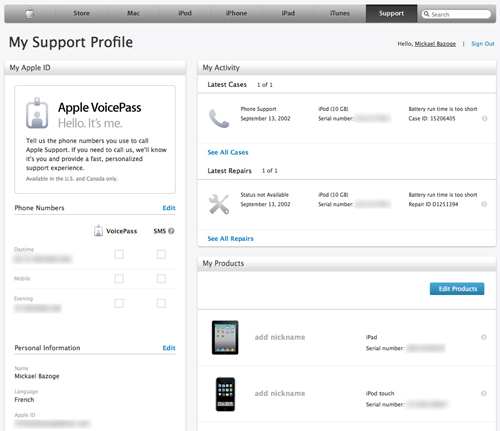Expand the iPod touch details arrow
The width and height of the screenshot is (500, 431).
point(484,393)
